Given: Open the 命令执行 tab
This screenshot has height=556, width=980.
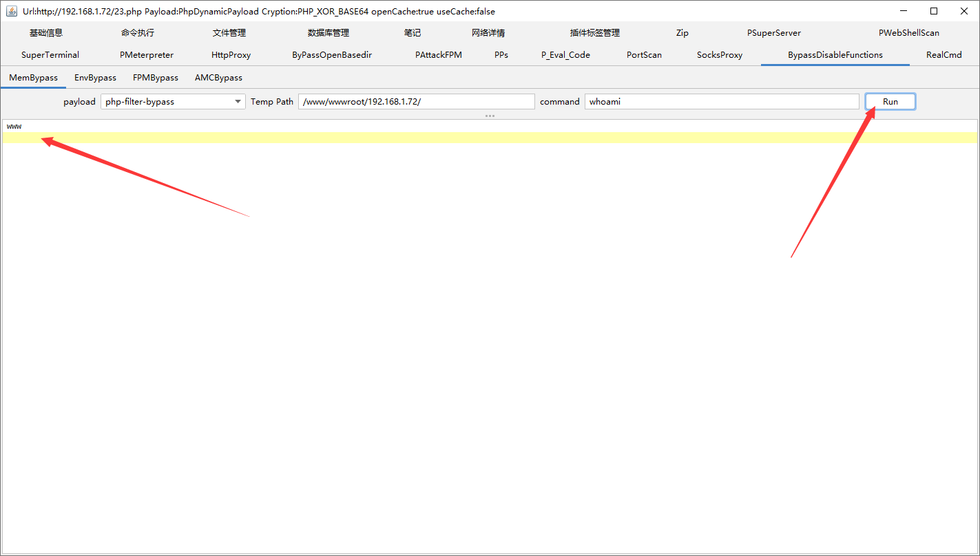Looking at the screenshot, I should click(138, 33).
